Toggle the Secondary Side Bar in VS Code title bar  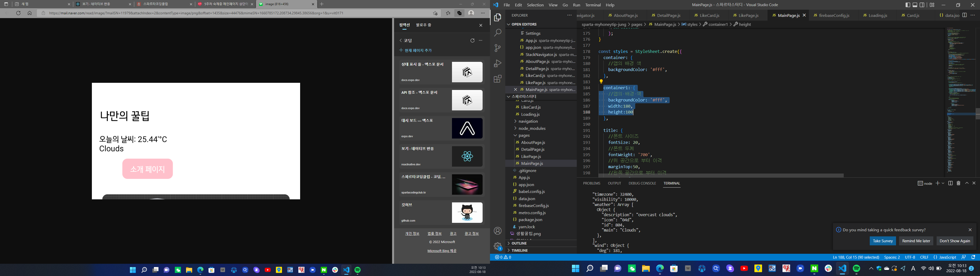point(922,5)
